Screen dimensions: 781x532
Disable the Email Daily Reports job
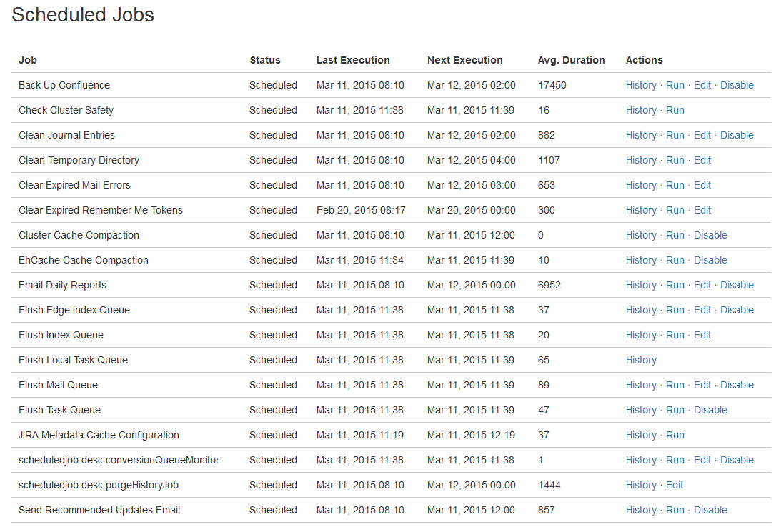(x=737, y=285)
